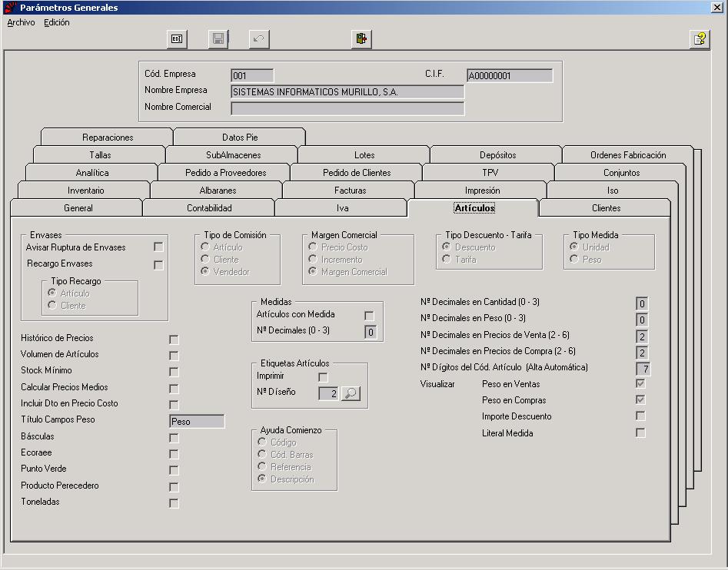Open the Edición menu
Screen dimensions: 728x570
point(57,22)
